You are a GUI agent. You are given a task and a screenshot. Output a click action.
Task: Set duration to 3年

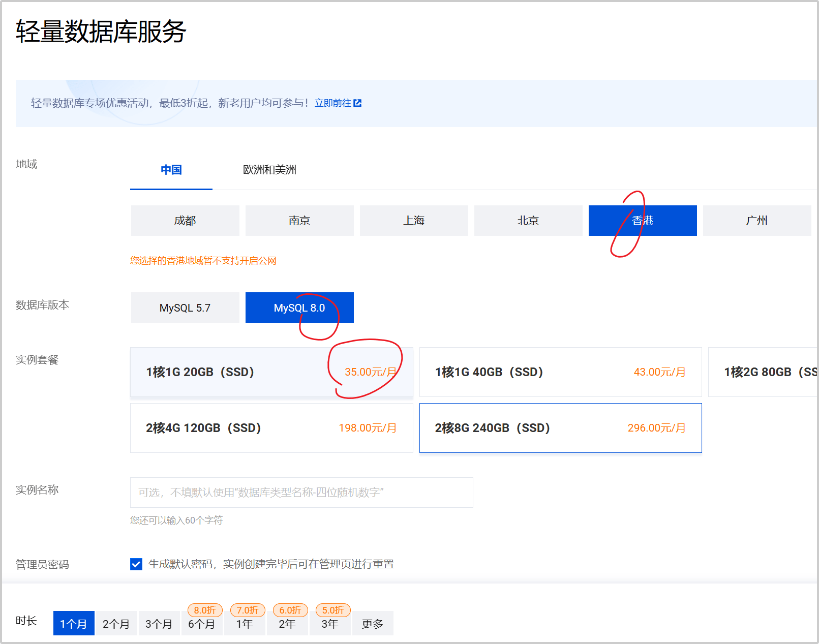329,623
